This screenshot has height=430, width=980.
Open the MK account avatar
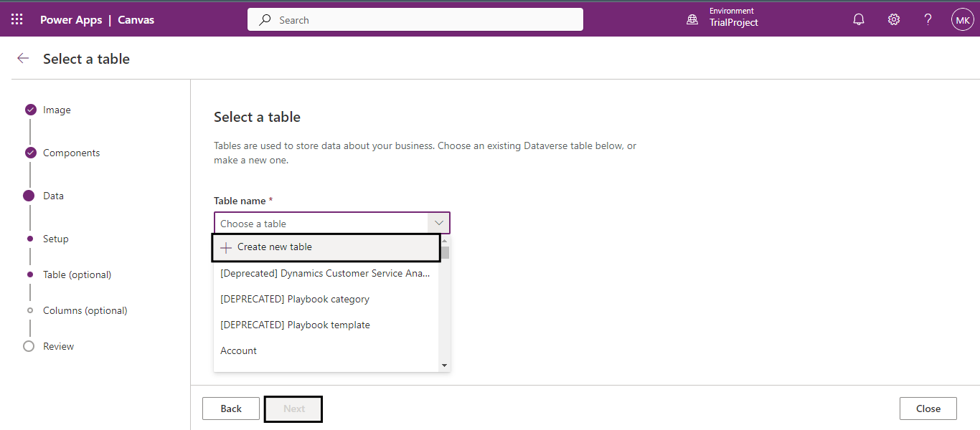pos(962,19)
